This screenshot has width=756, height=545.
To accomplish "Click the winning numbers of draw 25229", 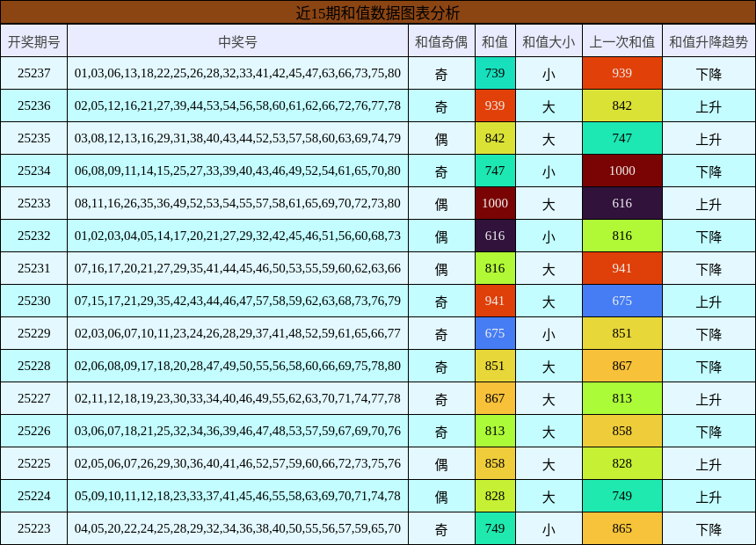I will (x=237, y=333).
